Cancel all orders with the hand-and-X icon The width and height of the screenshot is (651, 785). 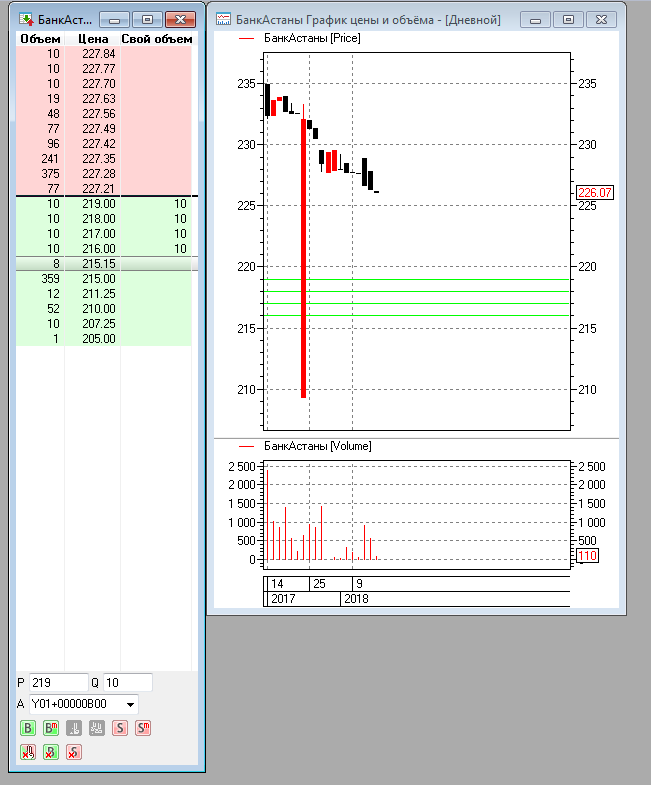[28, 752]
